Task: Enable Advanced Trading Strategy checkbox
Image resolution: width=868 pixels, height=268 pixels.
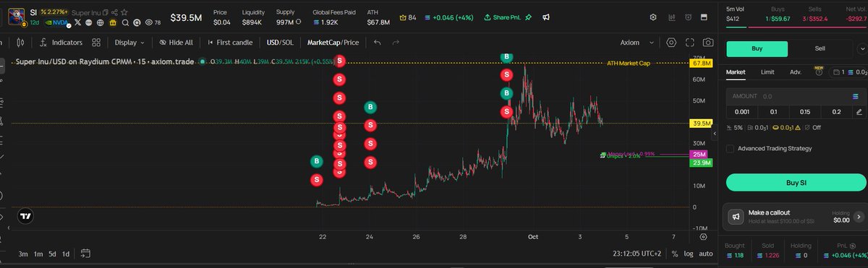Action: point(730,148)
